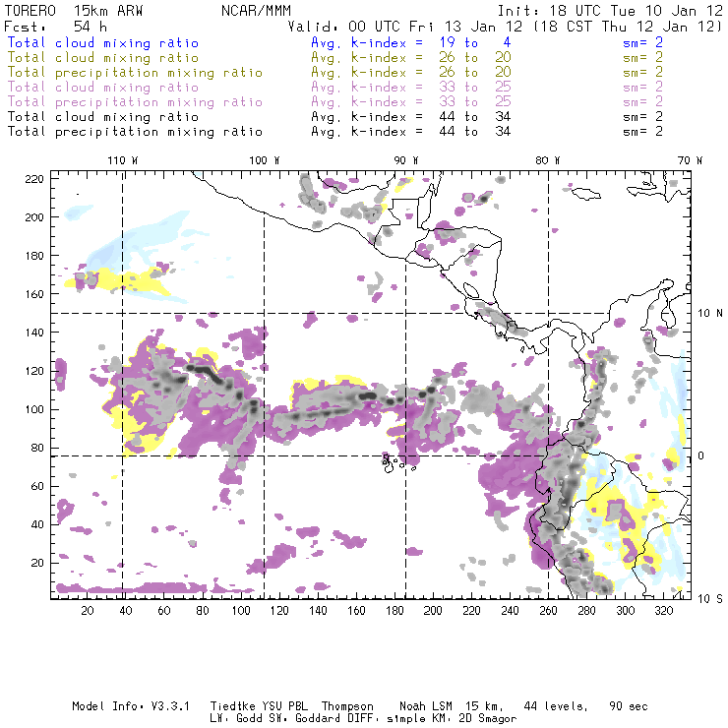
Task: Click the "TORERO 15km ARW" title text
Action: 74,11
